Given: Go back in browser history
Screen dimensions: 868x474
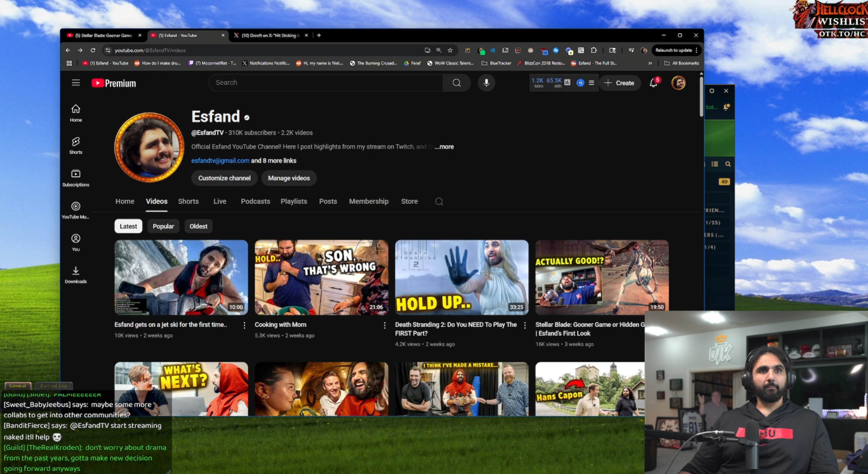Looking at the screenshot, I should click(68, 50).
